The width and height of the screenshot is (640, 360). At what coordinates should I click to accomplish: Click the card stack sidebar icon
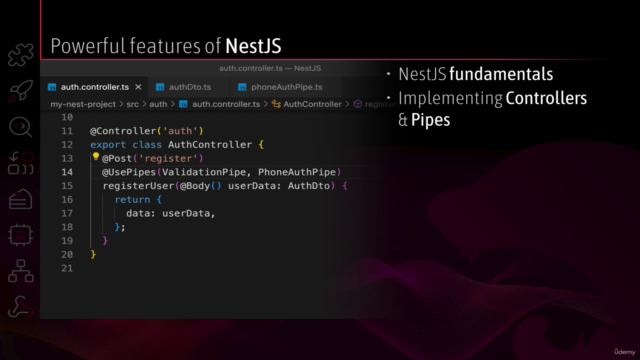[x=20, y=199]
